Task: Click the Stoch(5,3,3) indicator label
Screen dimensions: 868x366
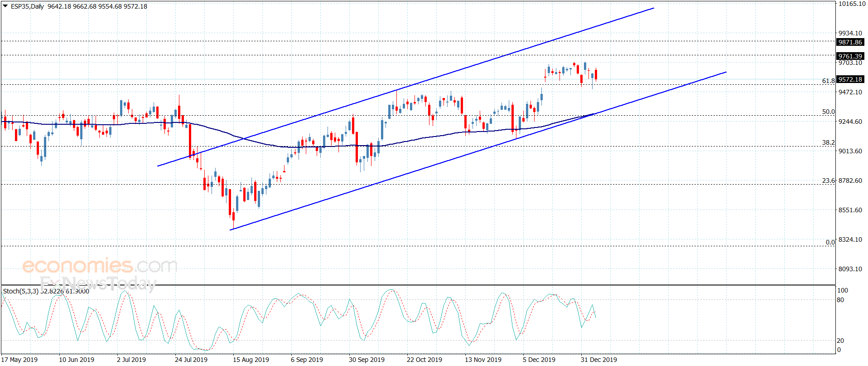Action: coord(21,291)
